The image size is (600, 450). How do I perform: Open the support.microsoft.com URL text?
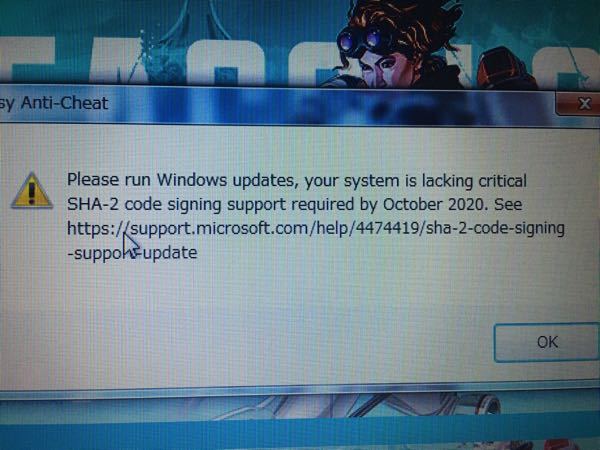tap(316, 228)
